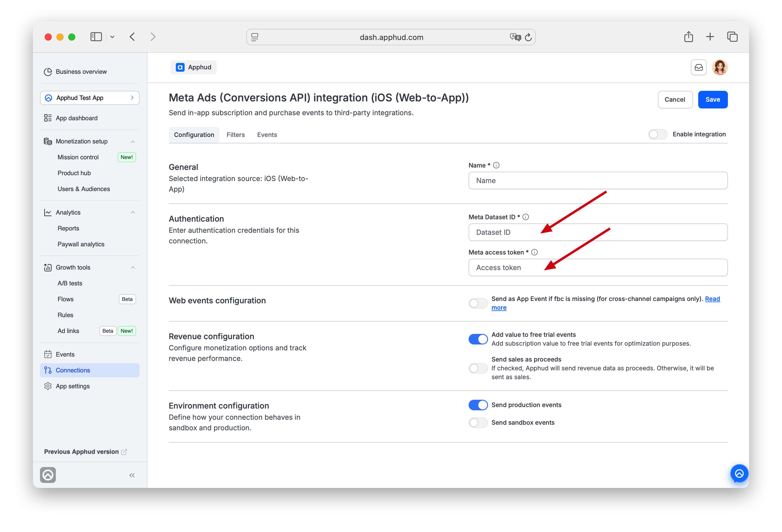Switch to the Filters tab
This screenshot has height=532, width=782.
tap(235, 135)
